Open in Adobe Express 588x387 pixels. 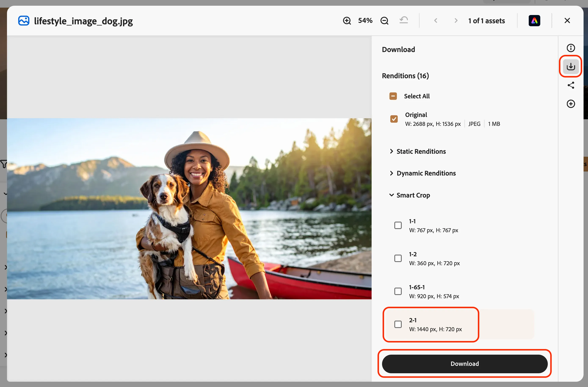(x=534, y=21)
